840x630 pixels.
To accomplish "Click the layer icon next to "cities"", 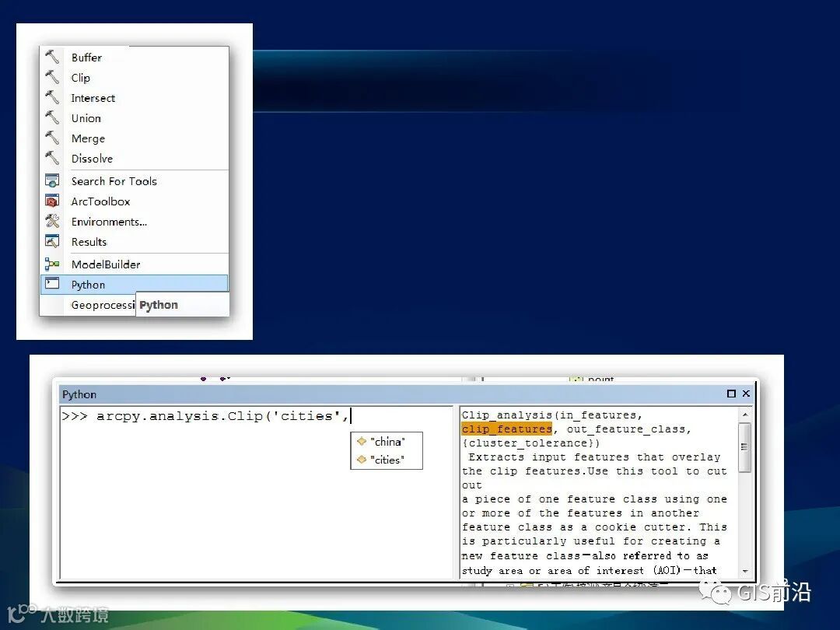I will pyautogui.click(x=362, y=459).
